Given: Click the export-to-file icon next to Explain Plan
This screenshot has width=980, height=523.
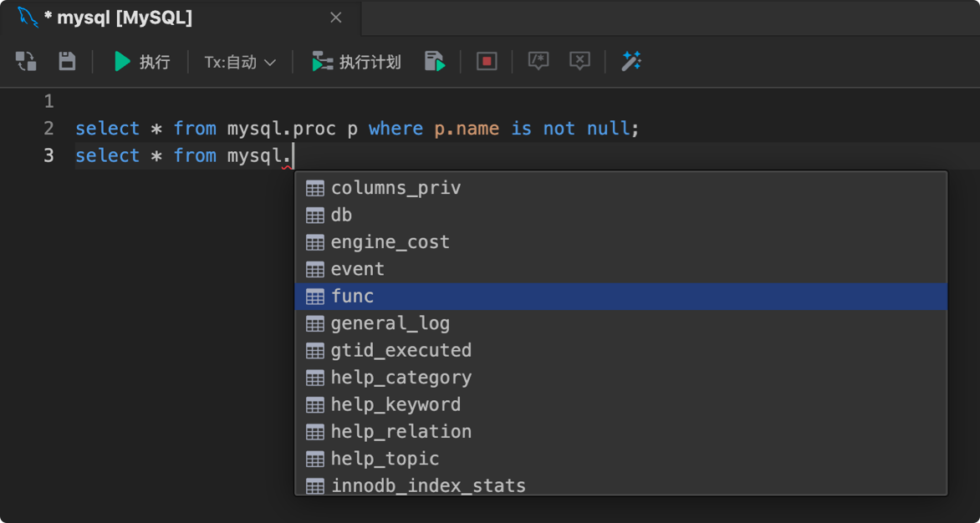Looking at the screenshot, I should click(x=435, y=61).
